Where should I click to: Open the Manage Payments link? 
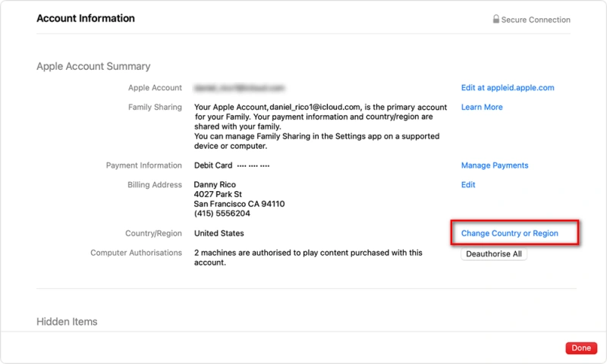[495, 165]
